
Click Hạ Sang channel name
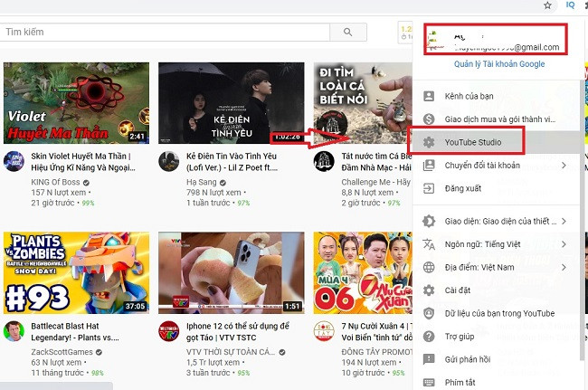pos(202,182)
